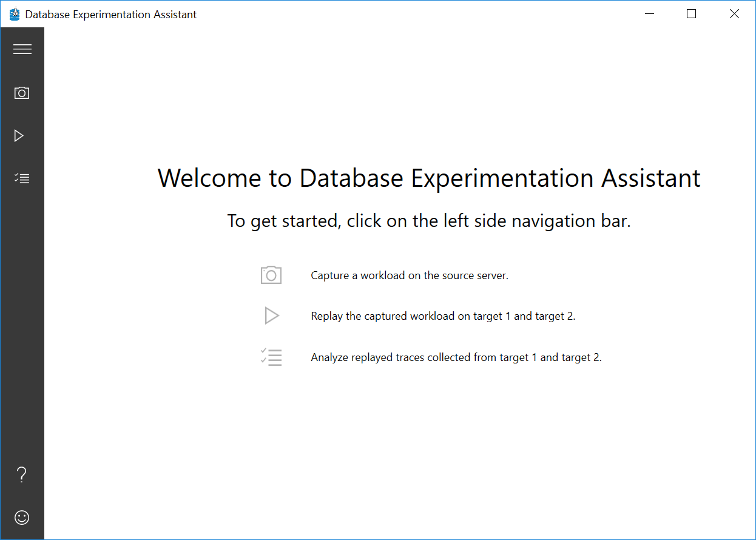The image size is (756, 540).
Task: Maximize the Database Experimentation Assistant window
Action: pyautogui.click(x=691, y=14)
